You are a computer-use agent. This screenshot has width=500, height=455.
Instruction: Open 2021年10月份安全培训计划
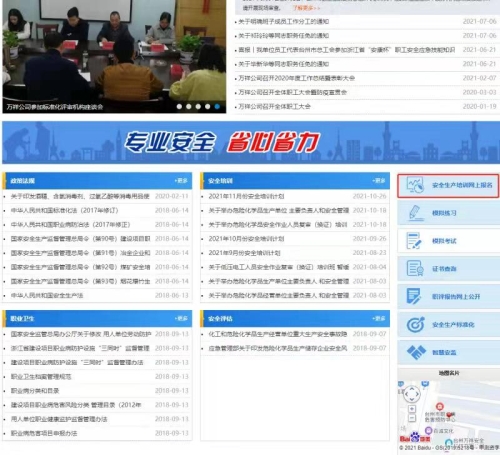pos(246,239)
